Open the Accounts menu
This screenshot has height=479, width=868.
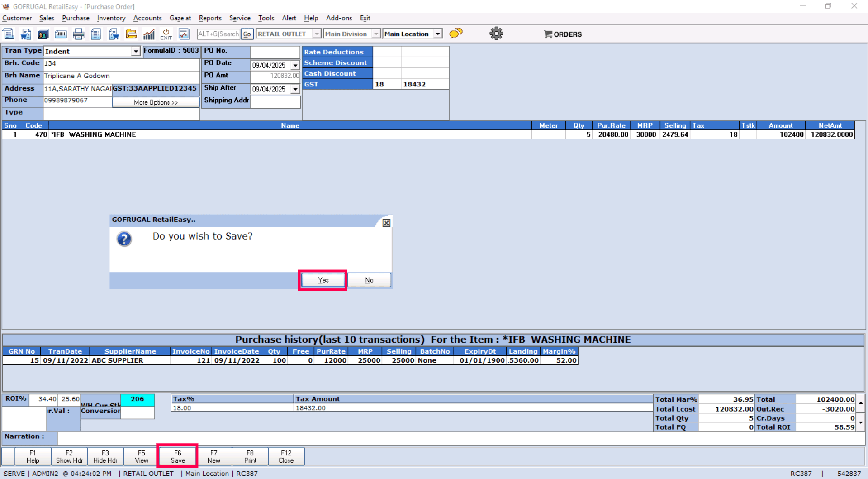point(147,18)
